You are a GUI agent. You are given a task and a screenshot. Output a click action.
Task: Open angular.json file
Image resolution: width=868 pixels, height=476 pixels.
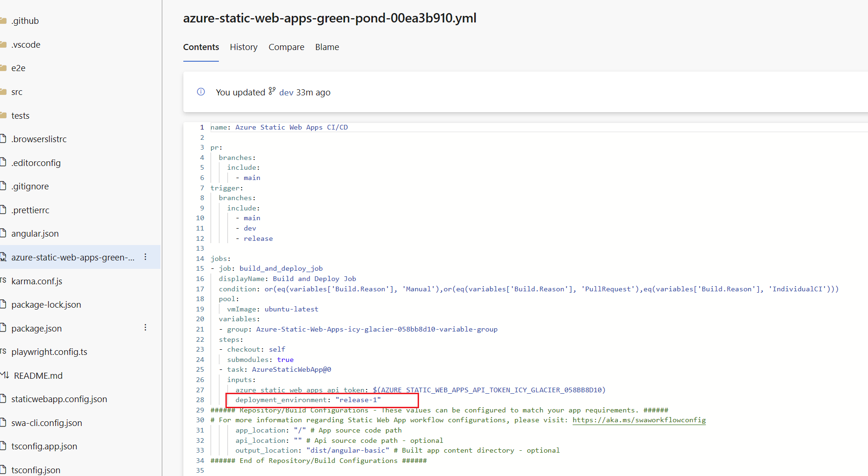point(35,233)
